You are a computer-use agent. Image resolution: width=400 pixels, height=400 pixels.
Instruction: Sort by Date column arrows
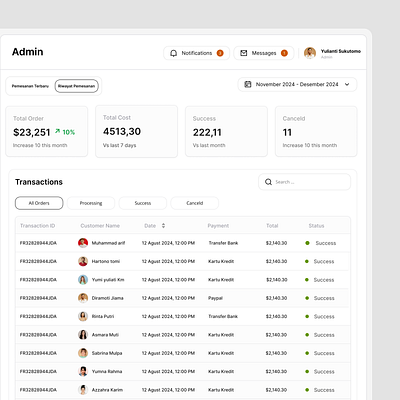[163, 226]
